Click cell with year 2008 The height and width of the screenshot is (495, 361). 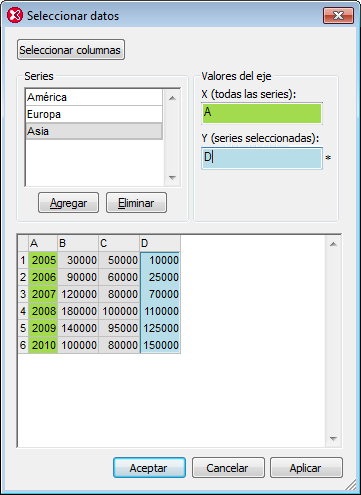43,311
